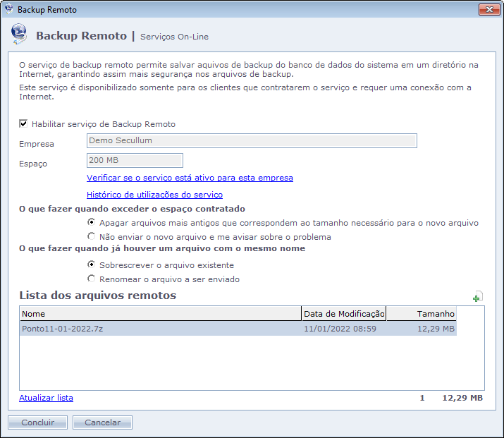Choose Sobrescrever o arquivo existente
The height and width of the screenshot is (438, 504).
coord(92,265)
